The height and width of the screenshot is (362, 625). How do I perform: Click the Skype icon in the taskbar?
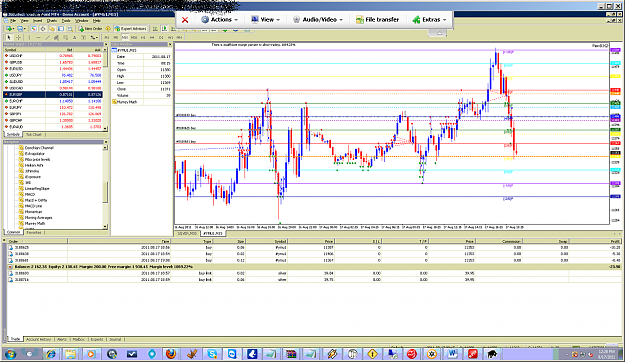pos(212,354)
